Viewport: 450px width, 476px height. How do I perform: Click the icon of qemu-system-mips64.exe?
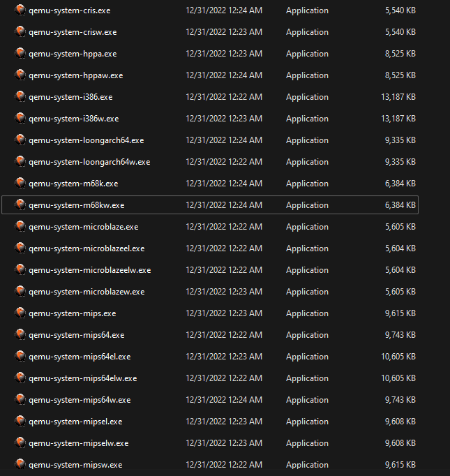pyautogui.click(x=20, y=334)
